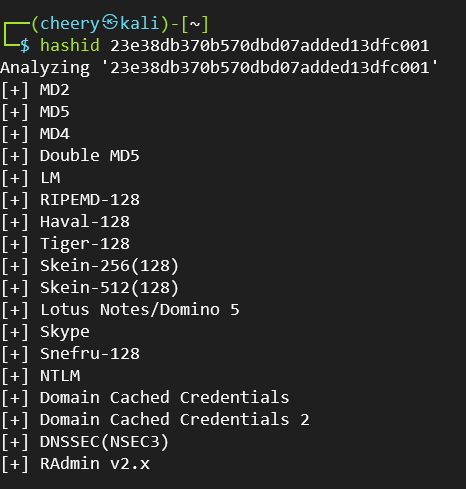Image resolution: width=466 pixels, height=489 pixels.
Task: Click the Tiger-128 line
Action: coord(65,244)
